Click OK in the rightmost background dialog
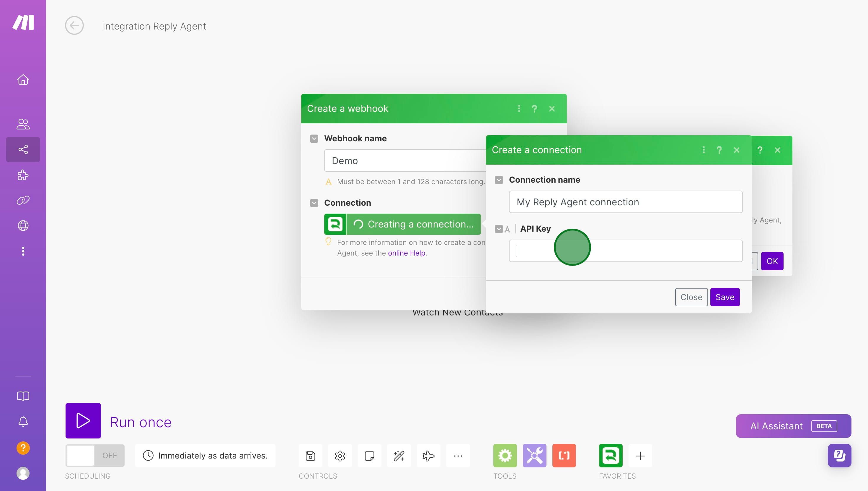 pyautogui.click(x=772, y=261)
